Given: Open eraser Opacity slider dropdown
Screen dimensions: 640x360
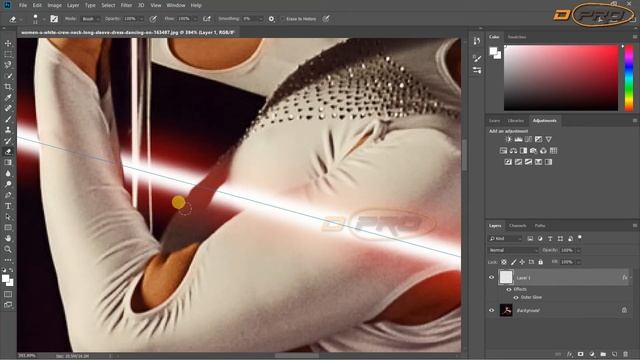Looking at the screenshot, I should pos(141,19).
